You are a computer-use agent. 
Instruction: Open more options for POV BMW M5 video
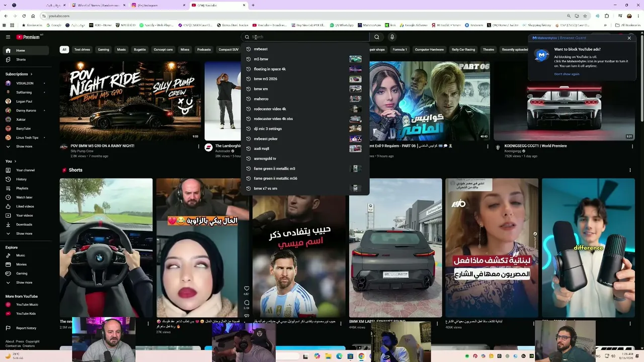199,147
